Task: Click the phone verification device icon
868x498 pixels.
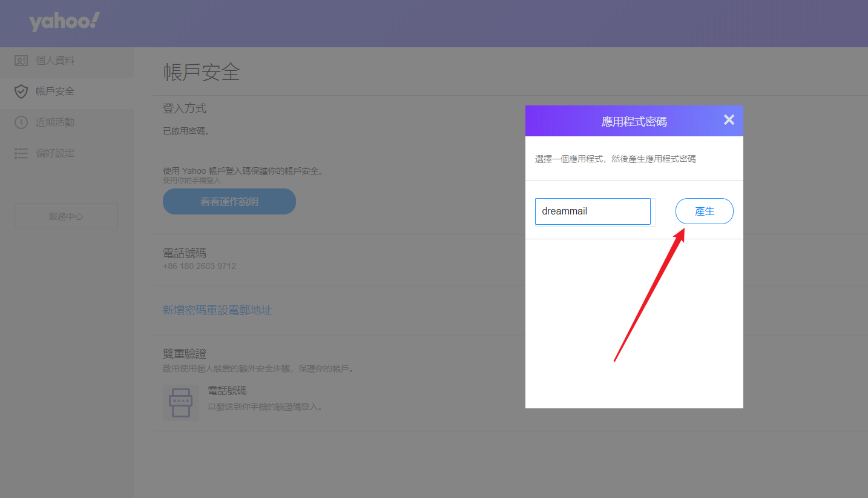Action: [181, 402]
